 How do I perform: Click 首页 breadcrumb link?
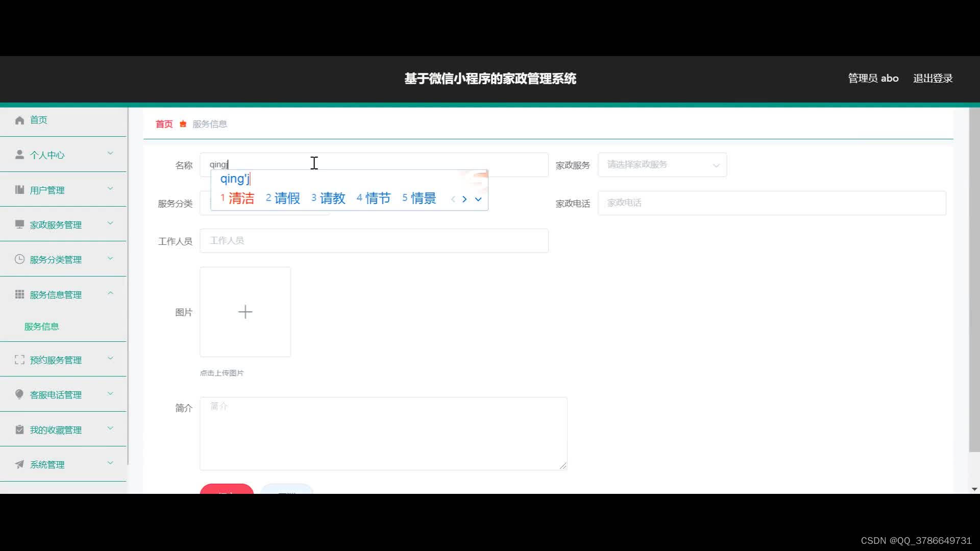164,124
